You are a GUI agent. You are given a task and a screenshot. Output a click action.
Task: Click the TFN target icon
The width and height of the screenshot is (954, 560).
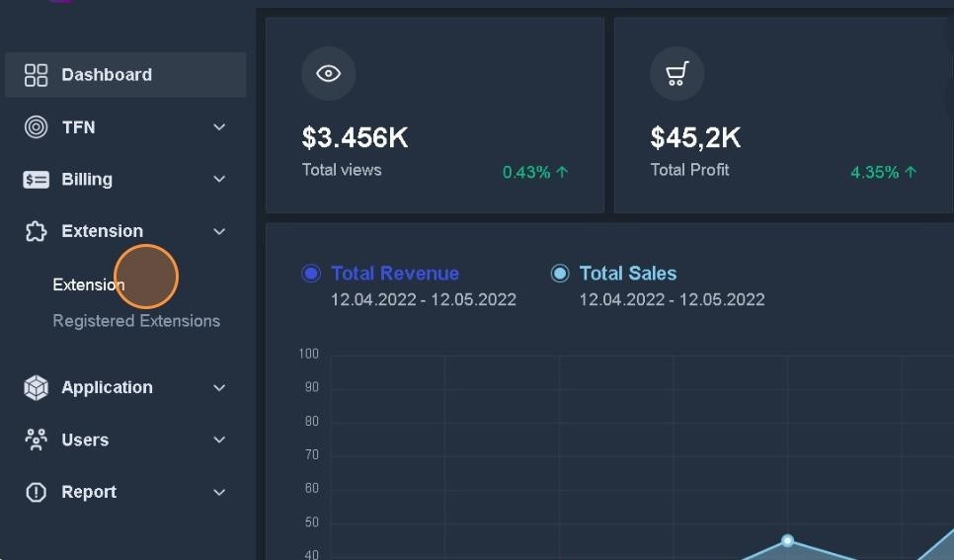point(36,127)
